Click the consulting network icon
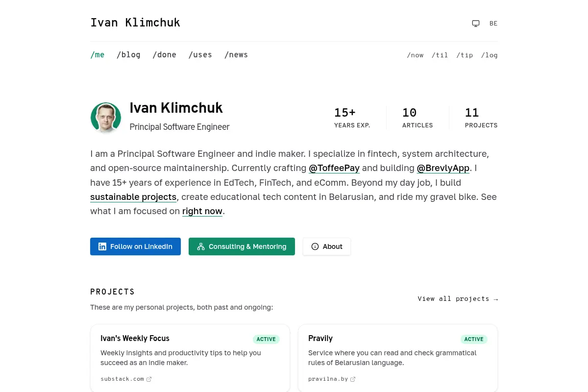The width and height of the screenshot is (588, 392). (201, 246)
